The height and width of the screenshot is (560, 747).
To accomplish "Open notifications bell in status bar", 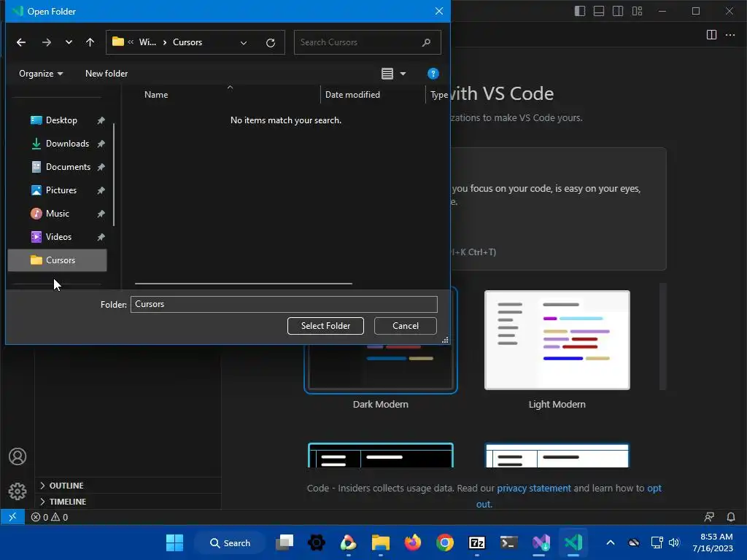I will 731,517.
